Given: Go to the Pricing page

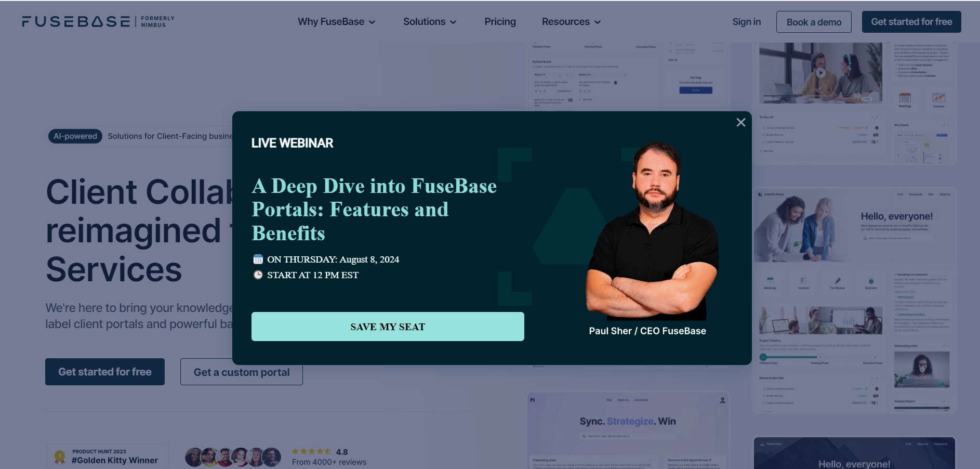Looking at the screenshot, I should point(500,22).
